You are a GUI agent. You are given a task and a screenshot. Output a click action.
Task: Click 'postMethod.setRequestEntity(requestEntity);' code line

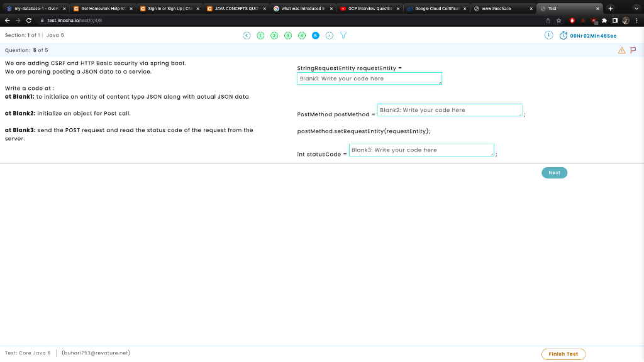click(364, 131)
